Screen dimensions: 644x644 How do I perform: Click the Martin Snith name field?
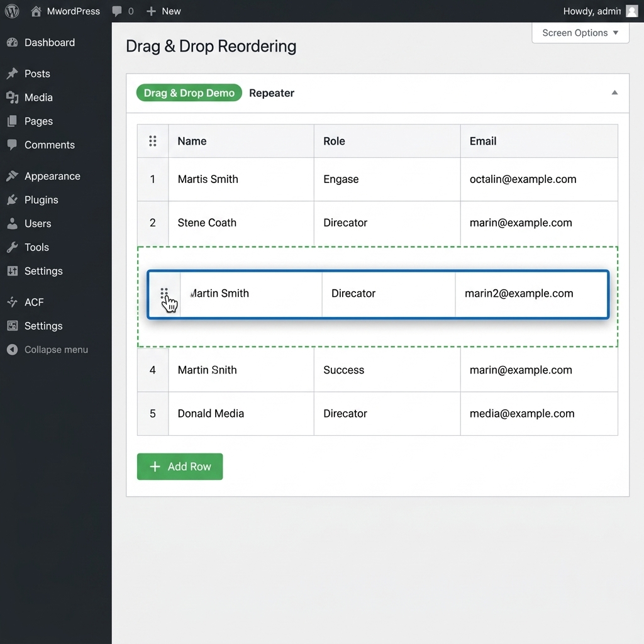[x=241, y=370]
